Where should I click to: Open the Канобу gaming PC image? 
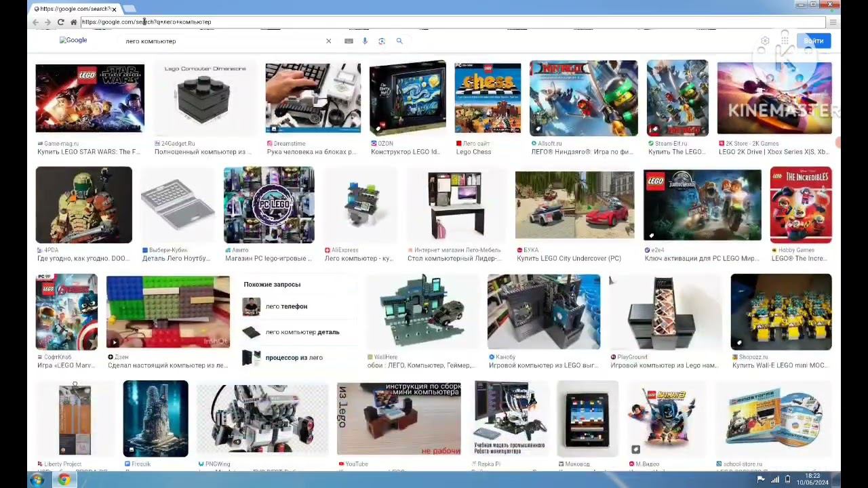(544, 312)
